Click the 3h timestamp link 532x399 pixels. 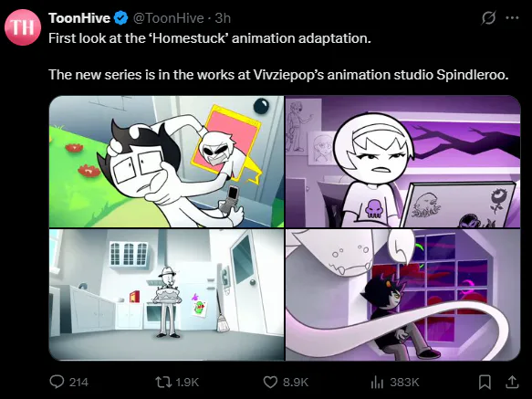(223, 18)
